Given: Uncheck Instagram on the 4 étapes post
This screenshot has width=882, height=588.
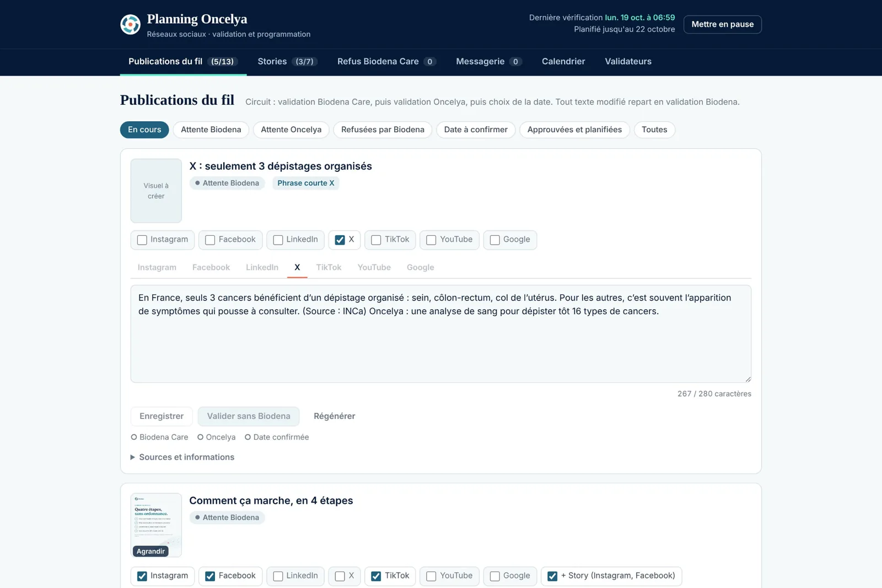Looking at the screenshot, I should tap(142, 576).
